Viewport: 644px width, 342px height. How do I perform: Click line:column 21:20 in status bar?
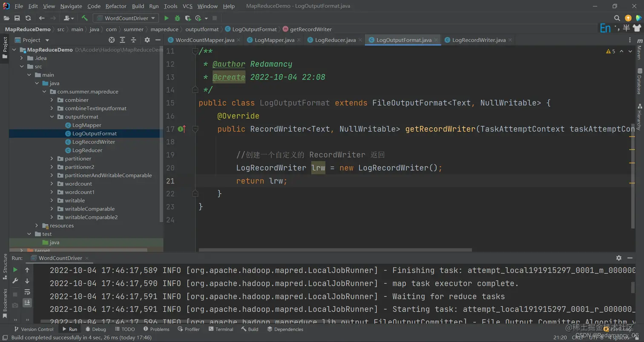pyautogui.click(x=560, y=337)
